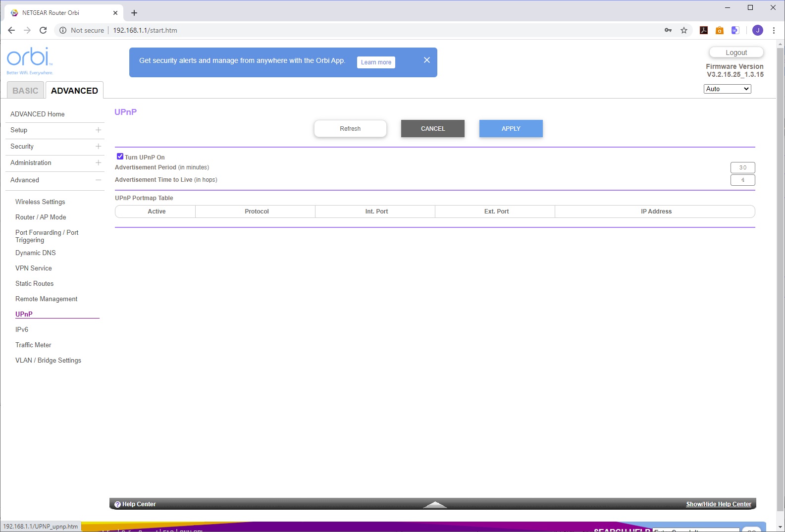This screenshot has width=785, height=532.
Task: Go back using the browser back arrow
Action: tap(11, 30)
